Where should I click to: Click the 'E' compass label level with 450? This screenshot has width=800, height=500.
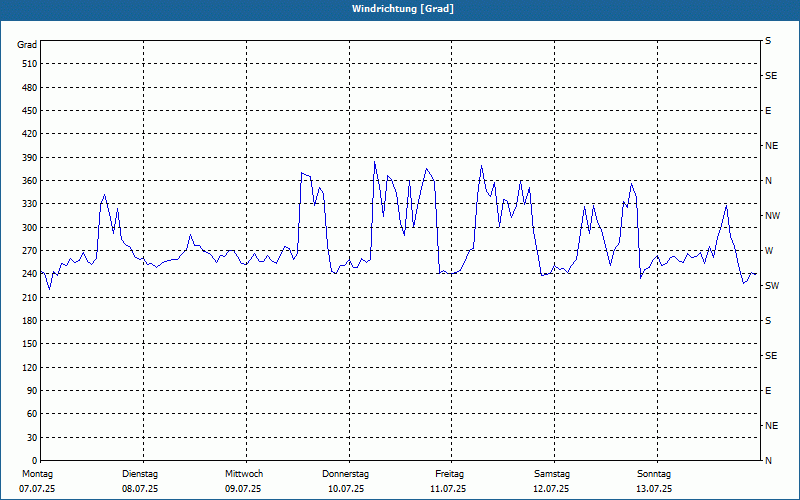768,111
